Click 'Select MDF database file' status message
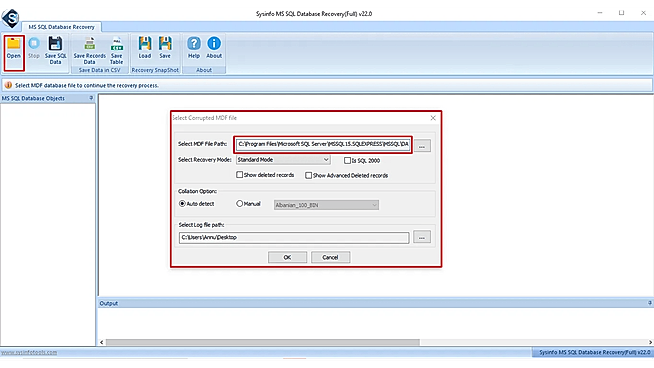The width and height of the screenshot is (654, 368). (x=87, y=85)
